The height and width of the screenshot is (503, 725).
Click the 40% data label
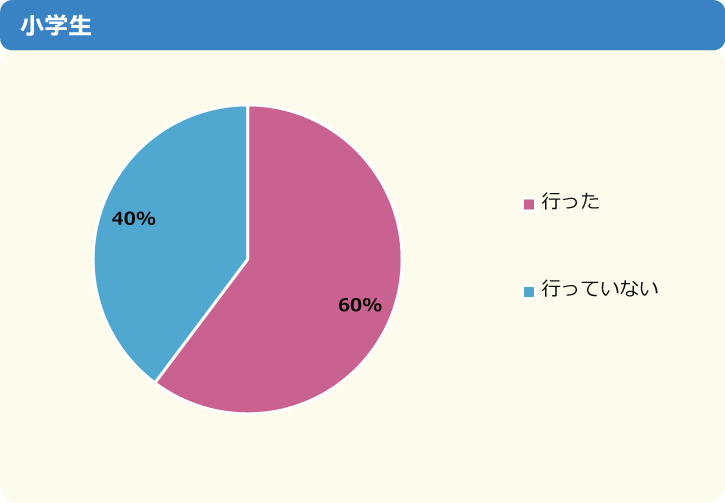134,218
